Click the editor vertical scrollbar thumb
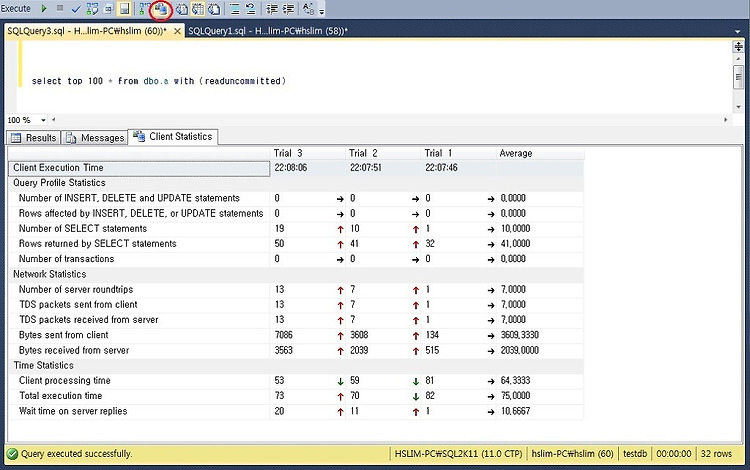This screenshot has width=750, height=470. pyautogui.click(x=738, y=77)
